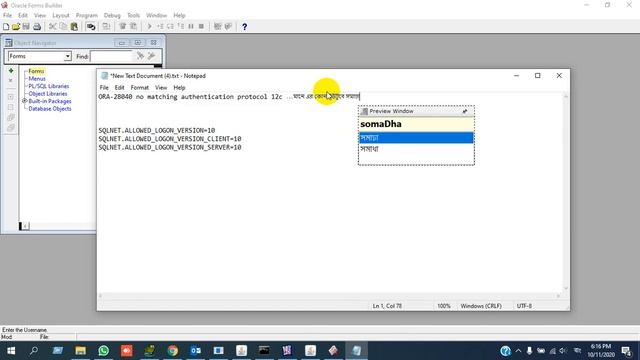Open Notepad File menu

point(104,87)
